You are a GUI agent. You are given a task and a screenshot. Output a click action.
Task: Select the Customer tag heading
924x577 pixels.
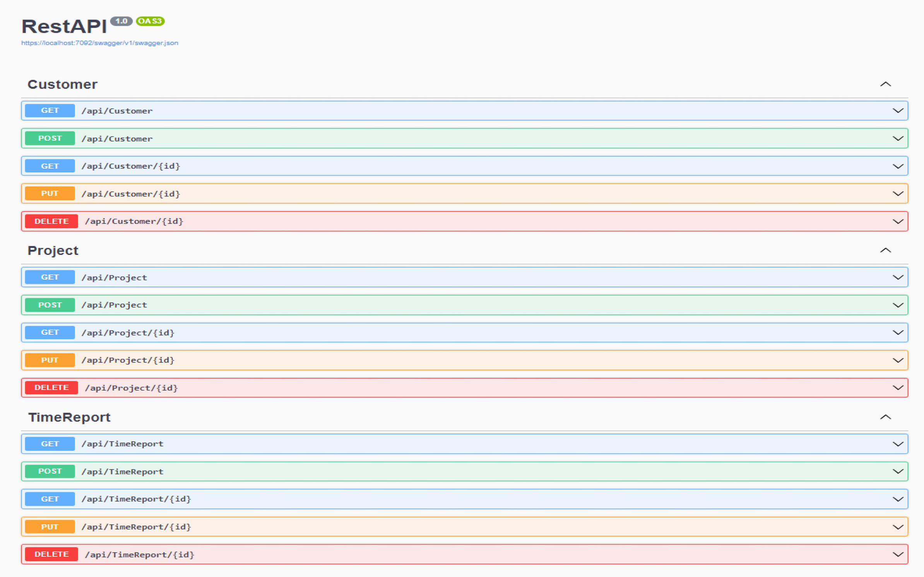62,84
